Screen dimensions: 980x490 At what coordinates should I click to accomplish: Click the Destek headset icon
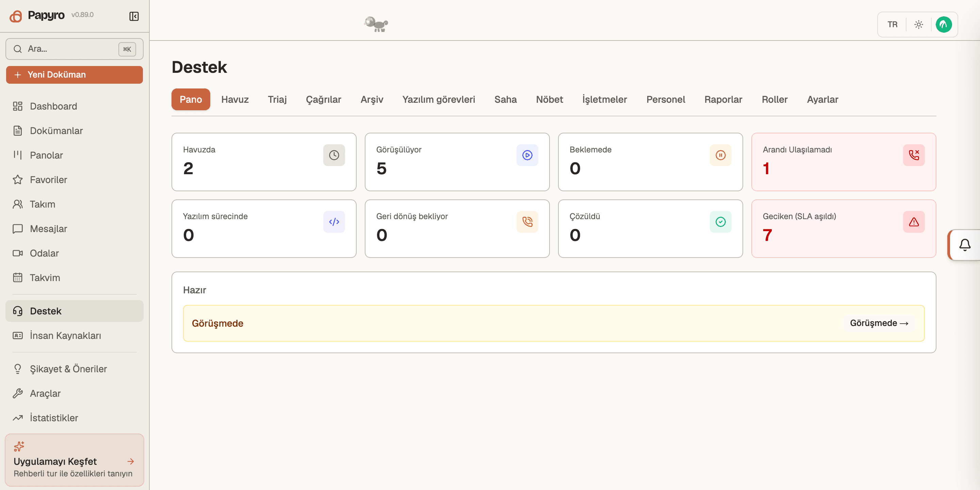click(x=17, y=311)
